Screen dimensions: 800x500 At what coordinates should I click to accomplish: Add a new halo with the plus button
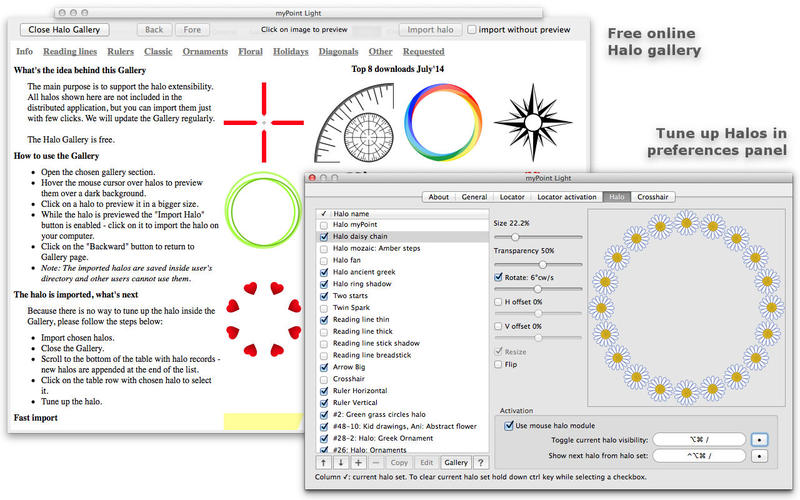pyautogui.click(x=358, y=462)
